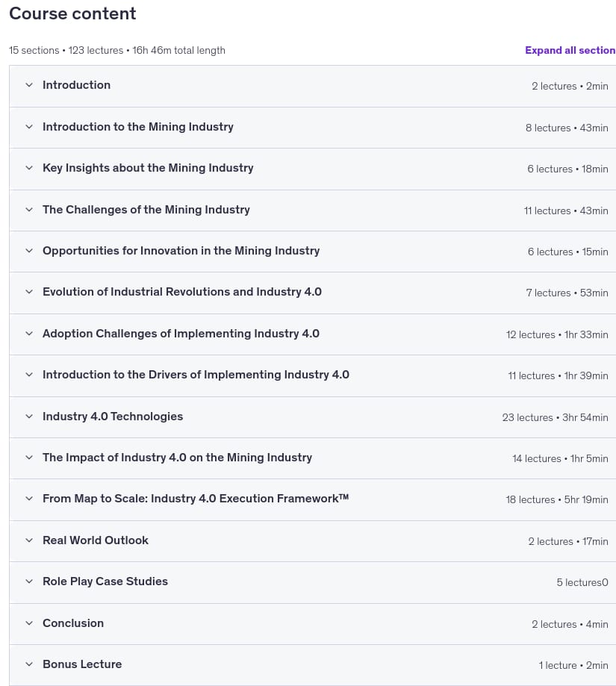Expand chevron for The Impact of Industry 4.0
This screenshot has width=616, height=686.
[29, 458]
